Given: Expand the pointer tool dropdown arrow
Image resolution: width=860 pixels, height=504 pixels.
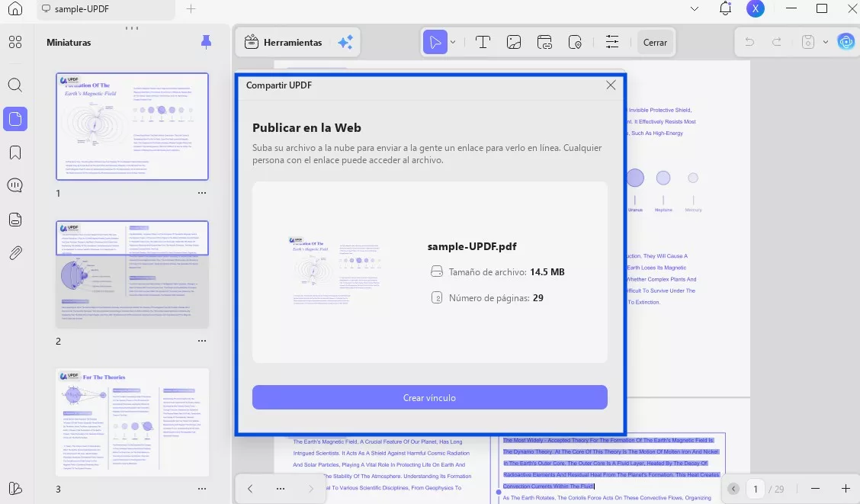Looking at the screenshot, I should click(x=453, y=42).
